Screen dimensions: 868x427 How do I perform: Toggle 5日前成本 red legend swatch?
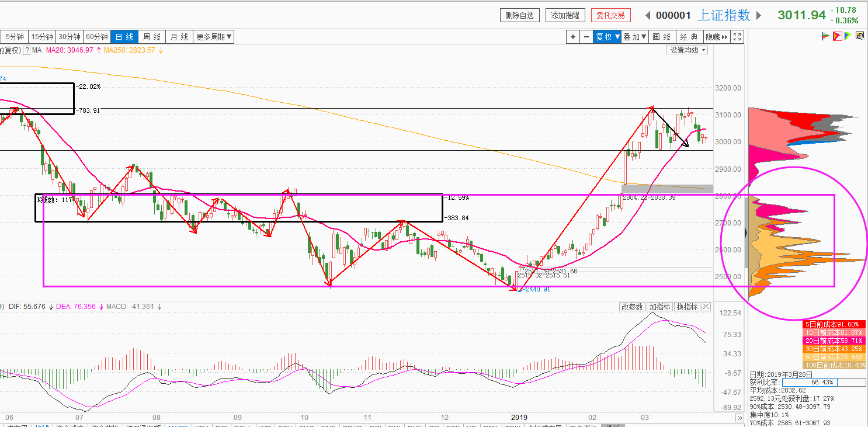tap(835, 324)
